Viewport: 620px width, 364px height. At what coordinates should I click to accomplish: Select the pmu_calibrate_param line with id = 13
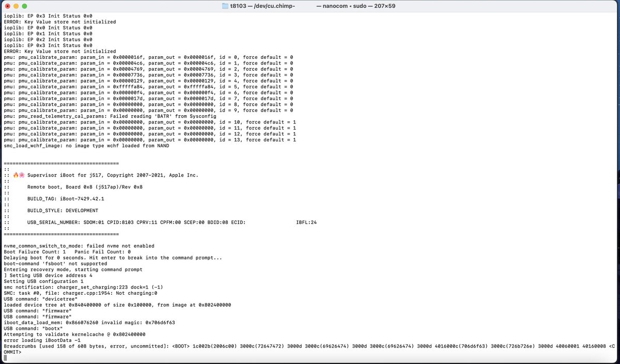150,140
